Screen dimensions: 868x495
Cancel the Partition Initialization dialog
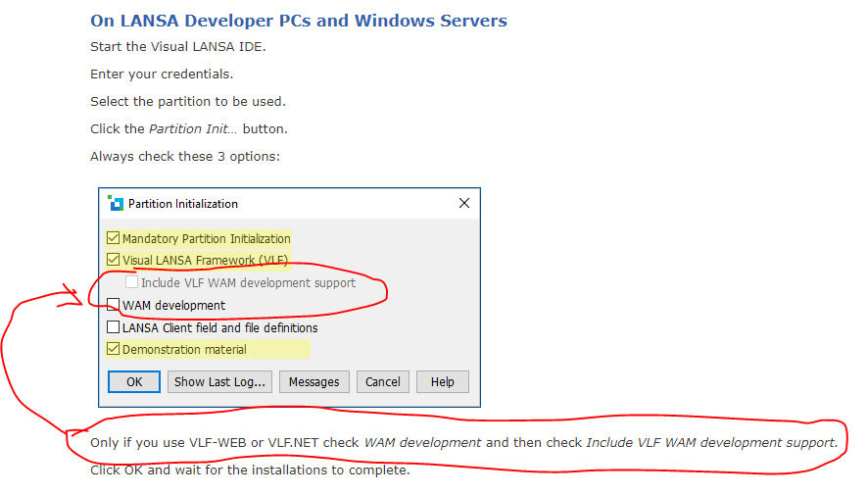click(382, 381)
